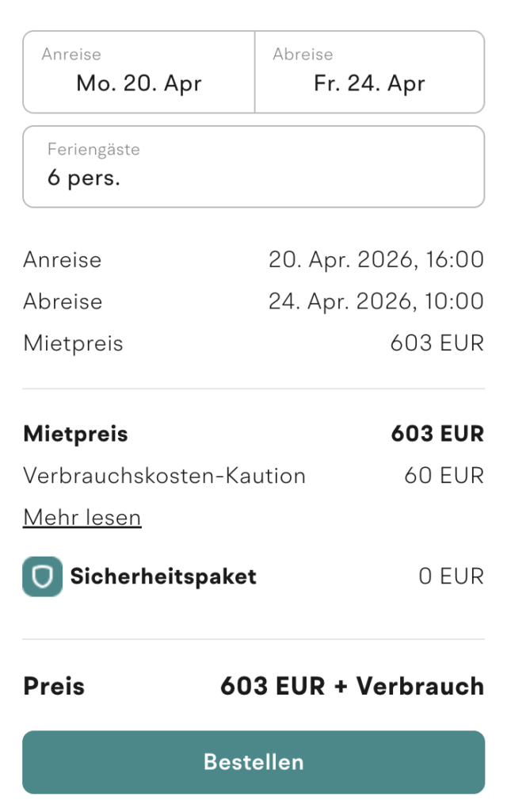The height and width of the screenshot is (812, 511).
Task: Click the bold Mietpreis heading
Action: pos(75,434)
